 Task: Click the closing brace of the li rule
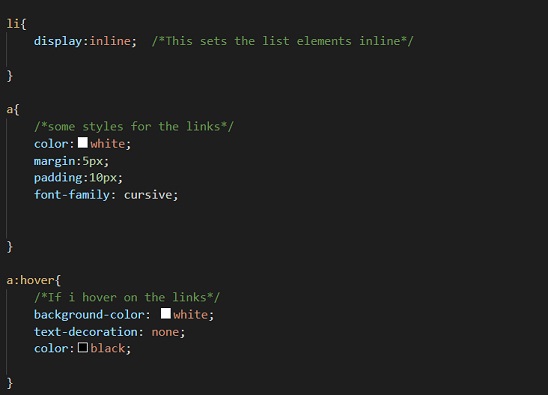[x=10, y=76]
